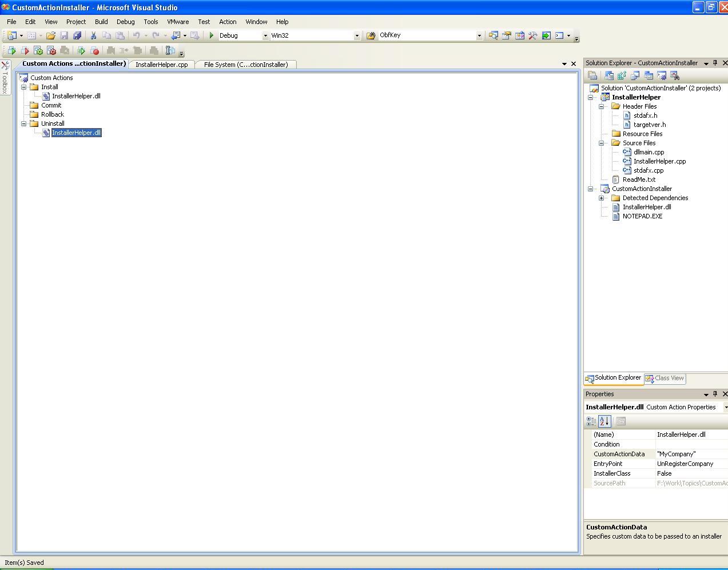Click the Command Window toolbar icon

(x=559, y=35)
